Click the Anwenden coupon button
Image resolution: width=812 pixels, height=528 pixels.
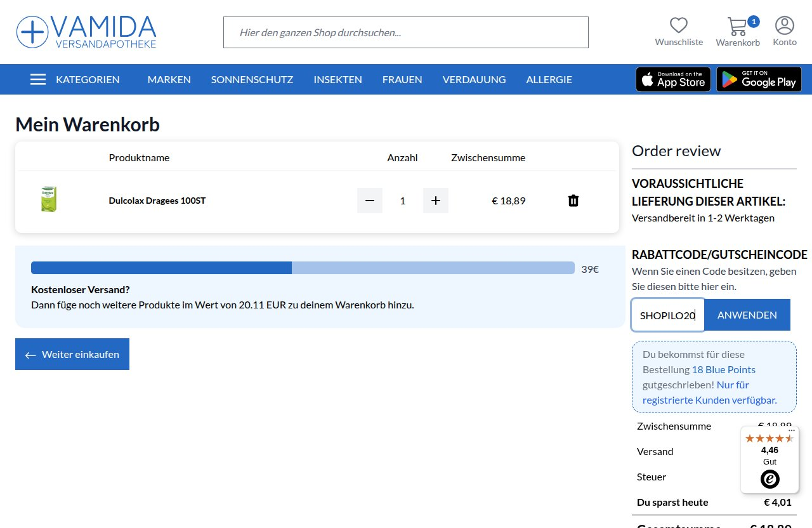(x=747, y=315)
